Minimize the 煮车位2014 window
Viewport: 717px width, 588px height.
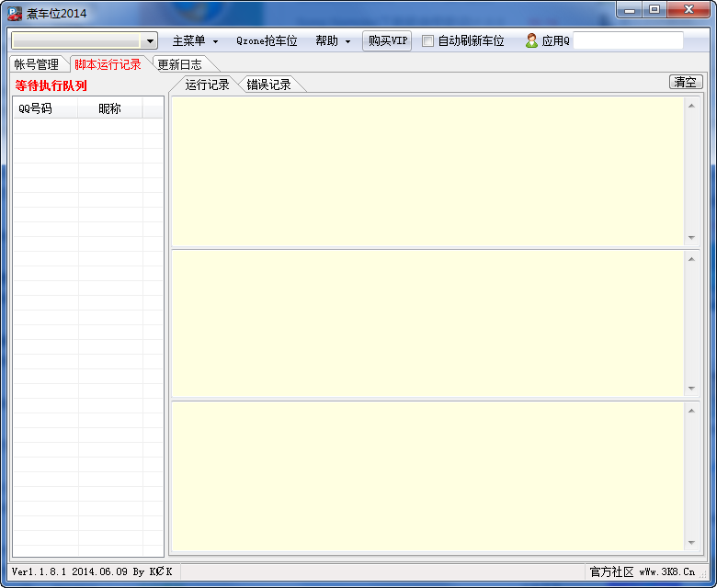pos(630,9)
